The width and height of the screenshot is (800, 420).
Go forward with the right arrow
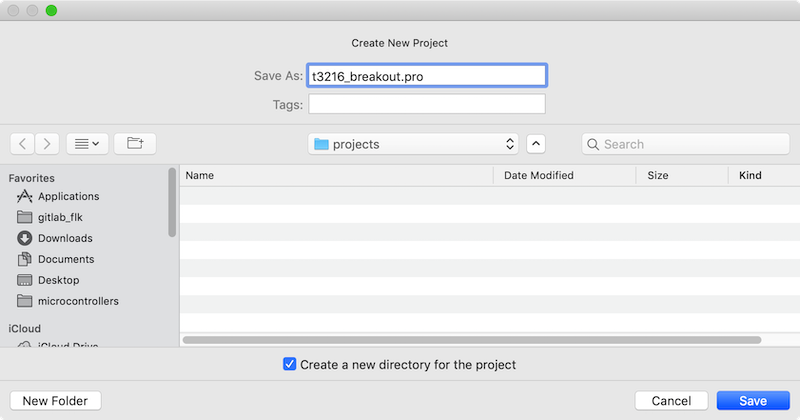(x=47, y=144)
